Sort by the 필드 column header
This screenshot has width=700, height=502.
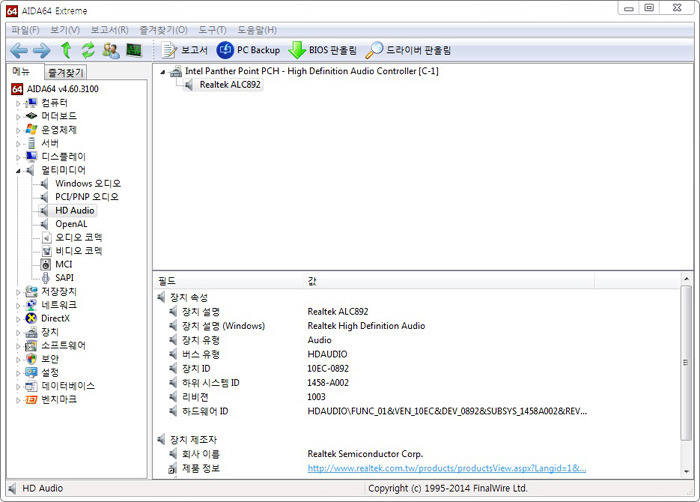228,281
